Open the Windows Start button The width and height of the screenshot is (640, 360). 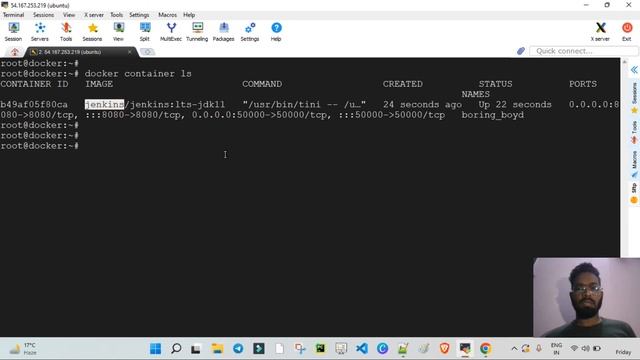pos(156,349)
